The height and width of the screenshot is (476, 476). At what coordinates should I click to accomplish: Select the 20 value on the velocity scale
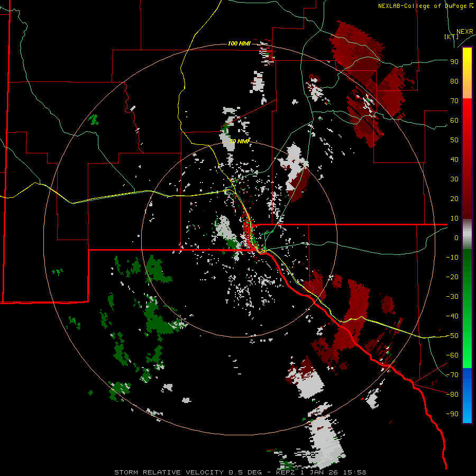(x=454, y=199)
